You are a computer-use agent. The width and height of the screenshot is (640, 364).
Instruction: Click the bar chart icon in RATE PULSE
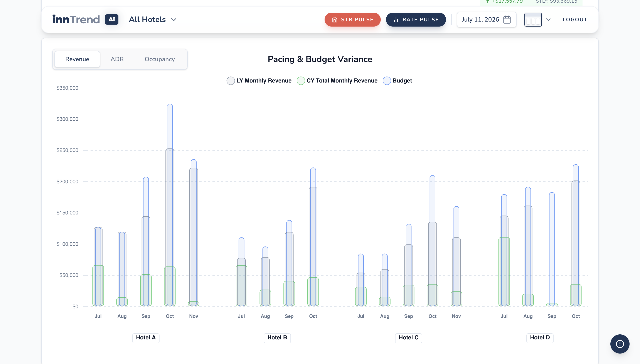[x=396, y=20]
